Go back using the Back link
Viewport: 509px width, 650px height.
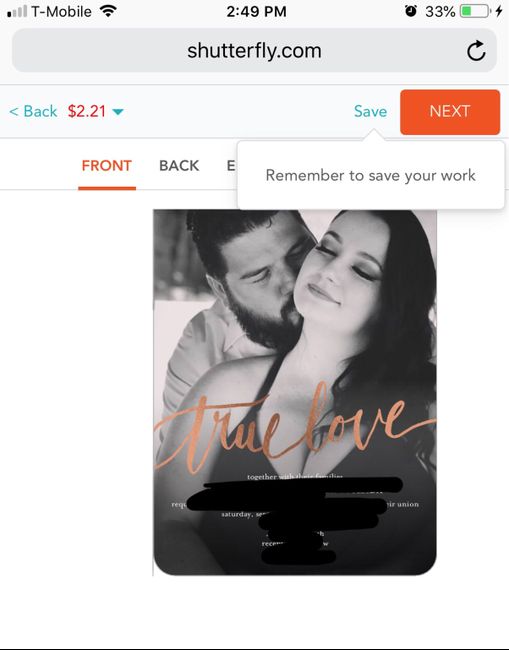click(x=33, y=111)
